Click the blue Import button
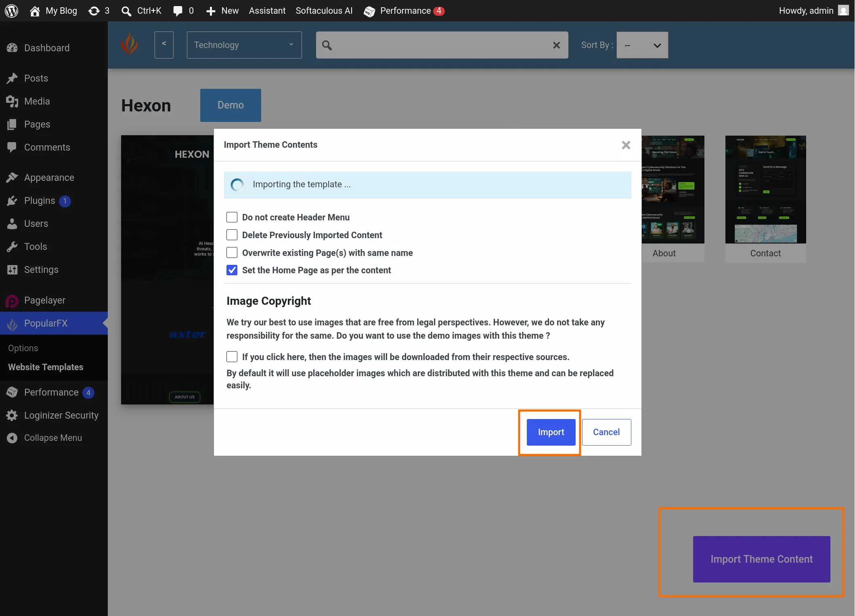The image size is (855, 616). (x=551, y=432)
